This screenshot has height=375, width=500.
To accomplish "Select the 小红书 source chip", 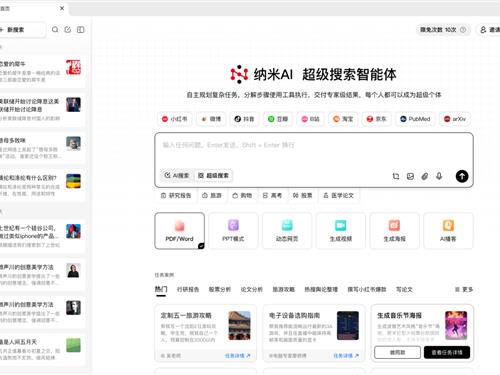I will 175,119.
